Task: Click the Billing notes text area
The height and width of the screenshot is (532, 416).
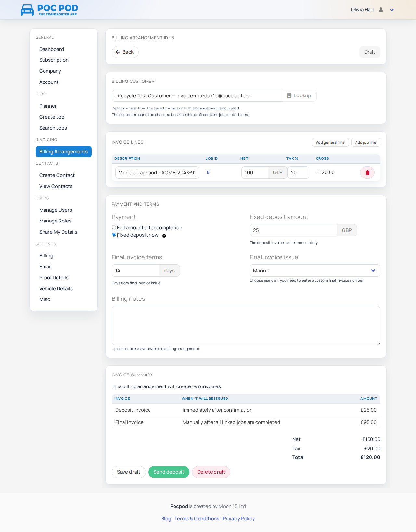Action: 246,325
